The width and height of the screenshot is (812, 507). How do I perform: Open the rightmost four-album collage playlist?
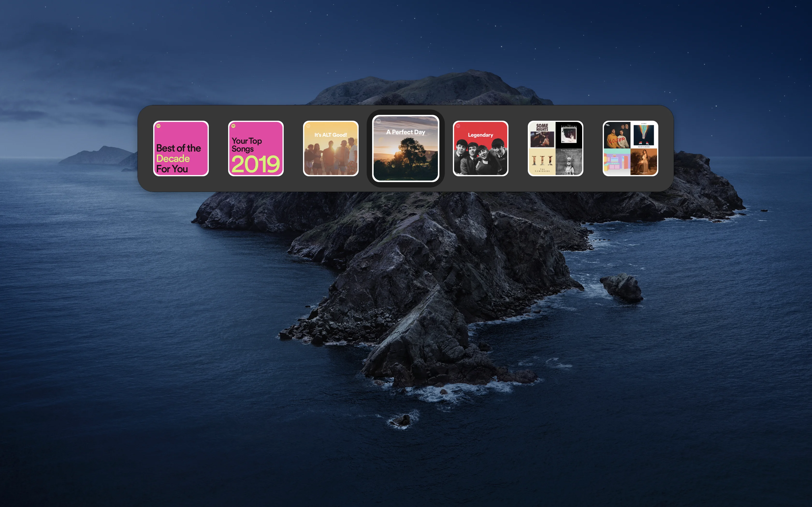click(x=630, y=148)
